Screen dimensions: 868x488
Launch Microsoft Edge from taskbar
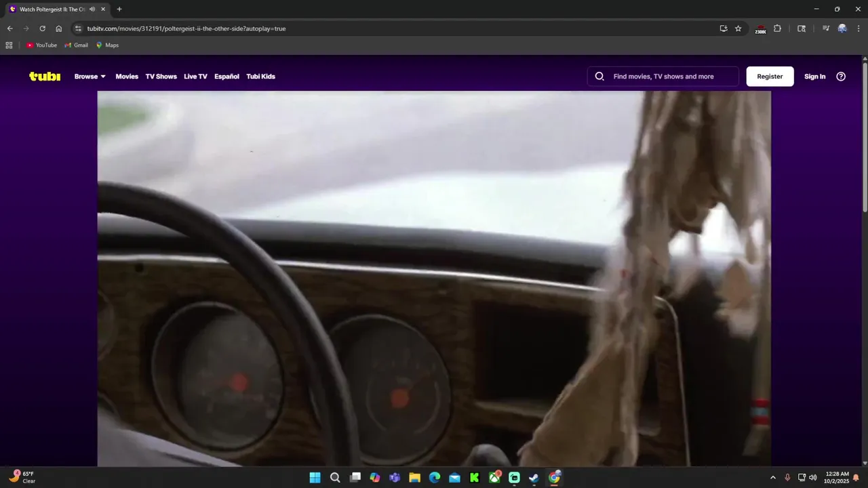coord(435,478)
